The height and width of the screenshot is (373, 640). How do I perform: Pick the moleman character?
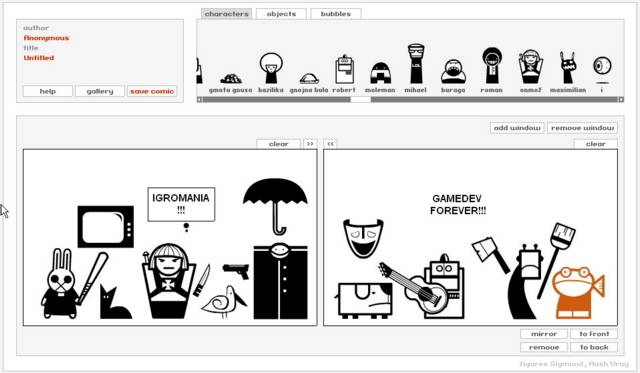point(380,73)
